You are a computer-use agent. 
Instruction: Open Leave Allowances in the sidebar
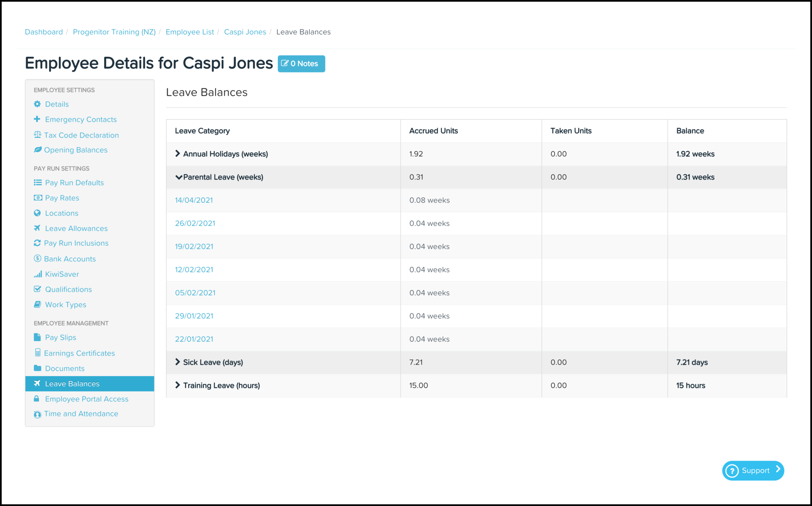76,228
